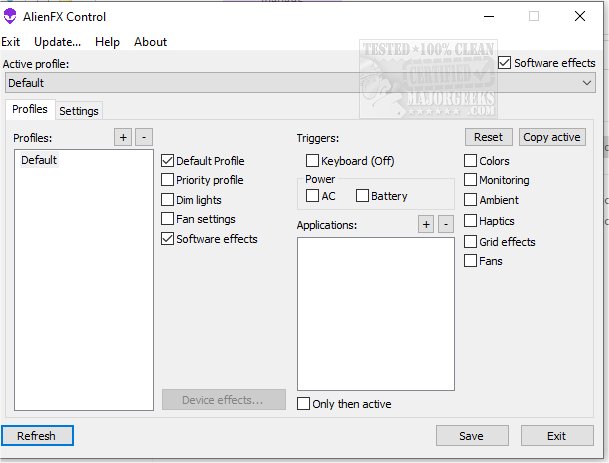Switch to the Settings tab
This screenshot has height=463, width=609.
click(79, 111)
